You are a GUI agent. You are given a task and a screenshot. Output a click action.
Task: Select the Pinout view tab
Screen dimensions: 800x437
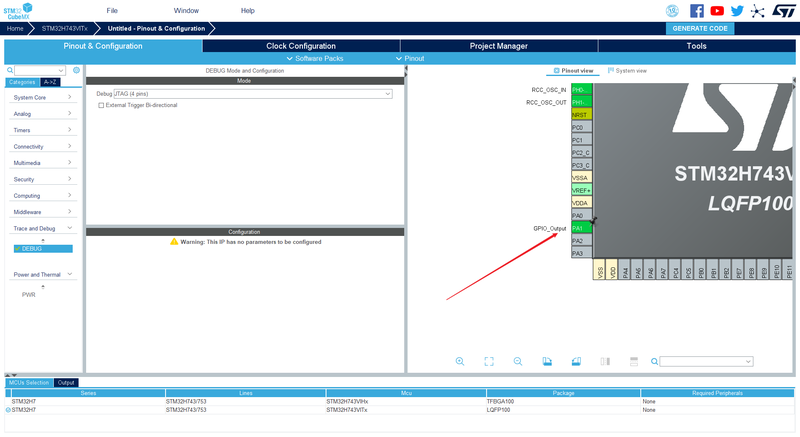click(573, 71)
